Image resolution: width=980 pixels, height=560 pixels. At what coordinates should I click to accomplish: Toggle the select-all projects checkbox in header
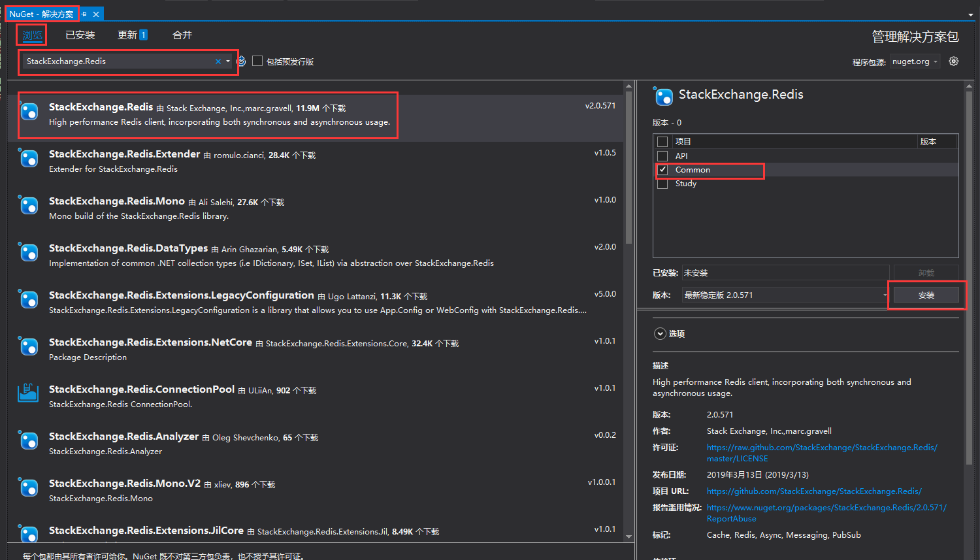click(662, 142)
